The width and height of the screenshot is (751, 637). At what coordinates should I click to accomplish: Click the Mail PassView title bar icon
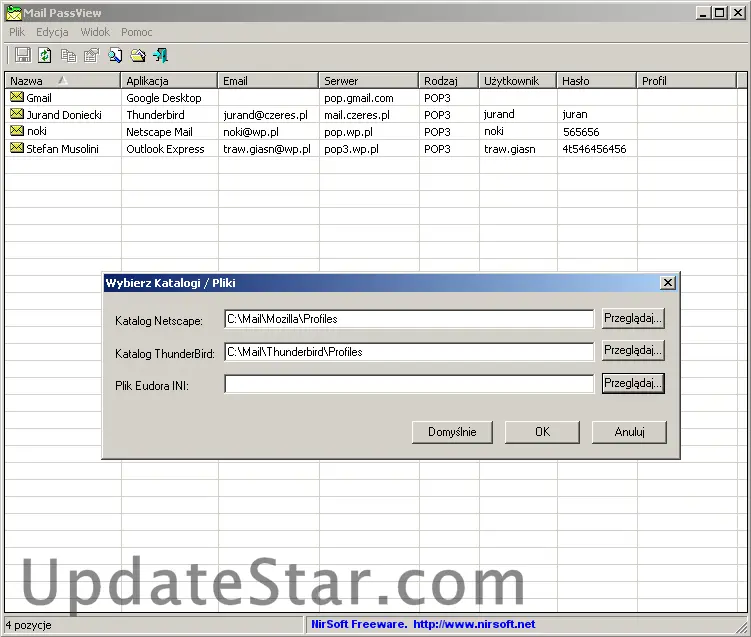pos(14,13)
